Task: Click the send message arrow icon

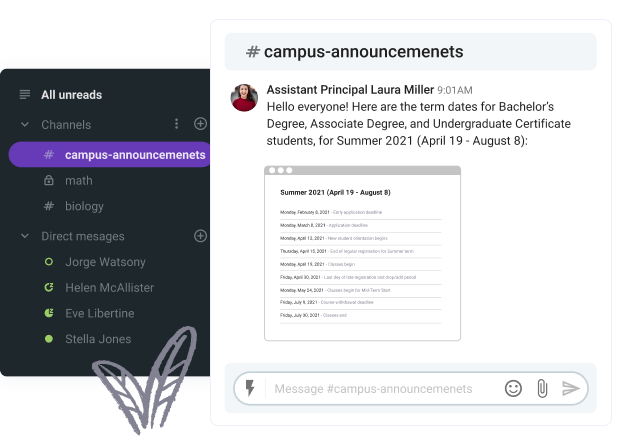Action: (x=571, y=388)
